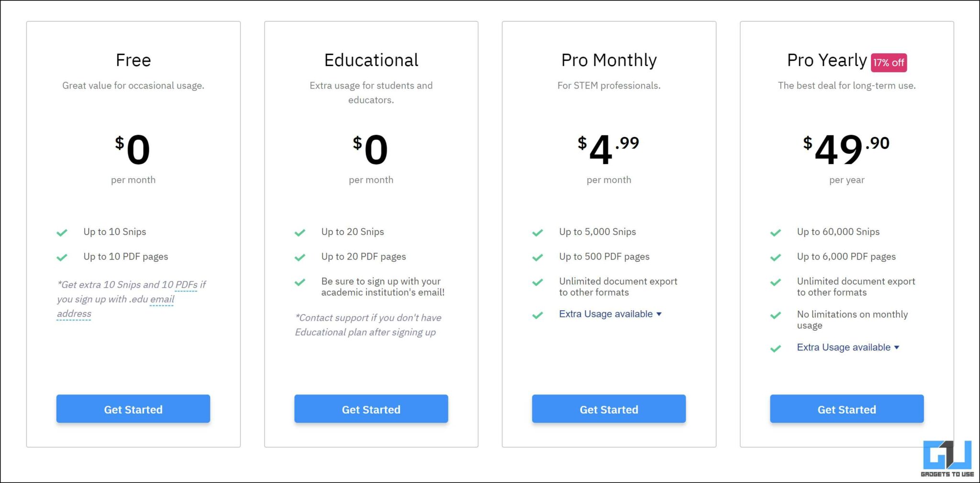Click the checkmark beside 'Up to 20 PDF pages'
Image resolution: width=980 pixels, height=483 pixels.
coord(300,257)
